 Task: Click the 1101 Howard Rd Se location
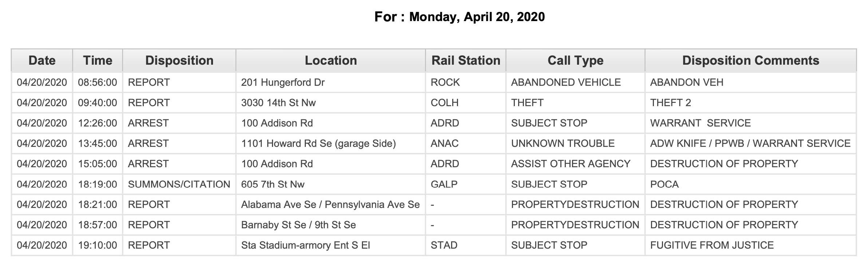point(331,143)
